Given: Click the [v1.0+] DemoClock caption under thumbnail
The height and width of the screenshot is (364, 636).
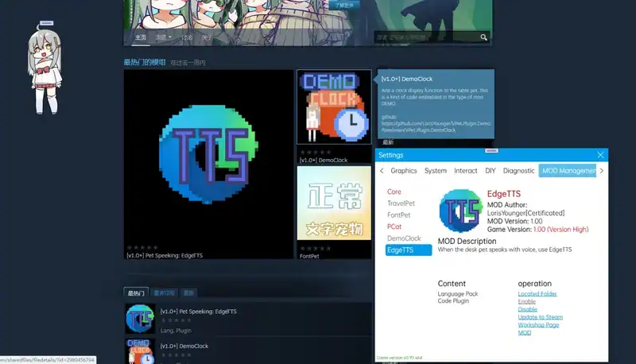Looking at the screenshot, I should coord(324,160).
